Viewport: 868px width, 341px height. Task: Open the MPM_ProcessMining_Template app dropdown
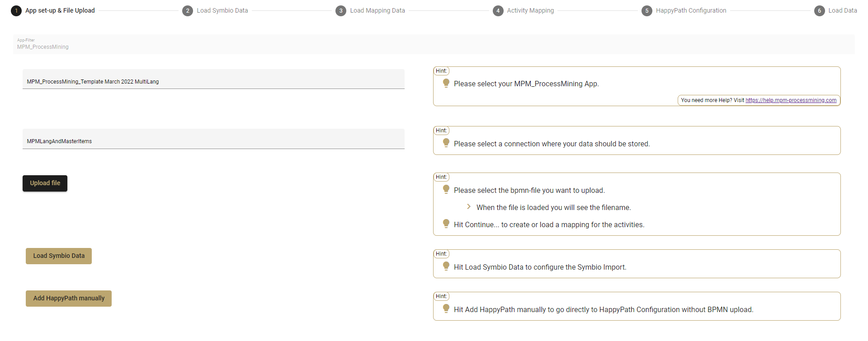coord(213,79)
